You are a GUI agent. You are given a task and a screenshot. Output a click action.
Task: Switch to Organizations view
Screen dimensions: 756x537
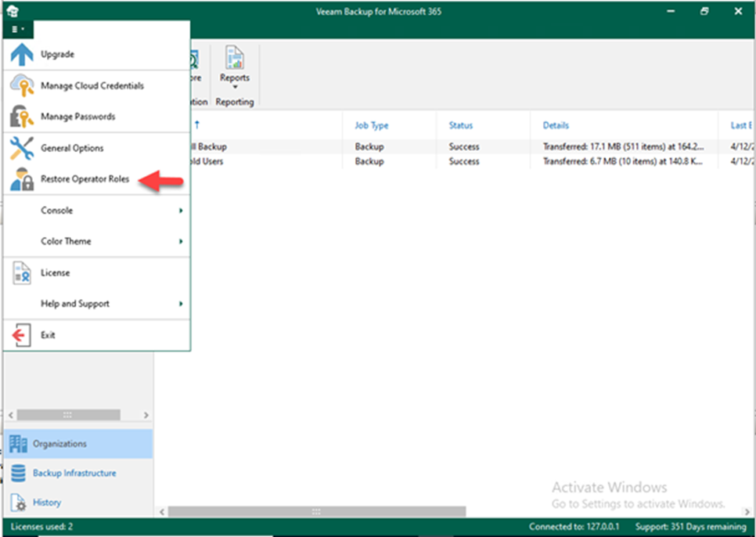point(78,444)
